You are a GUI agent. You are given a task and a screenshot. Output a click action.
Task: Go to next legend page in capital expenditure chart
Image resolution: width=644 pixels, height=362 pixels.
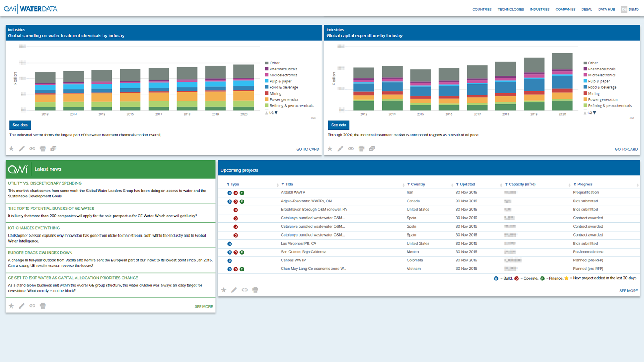(594, 113)
